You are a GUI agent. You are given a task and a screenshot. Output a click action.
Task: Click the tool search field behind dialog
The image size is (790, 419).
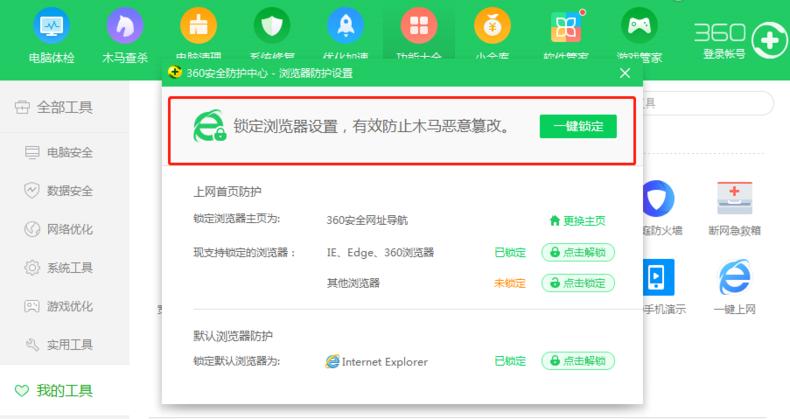coord(708,103)
